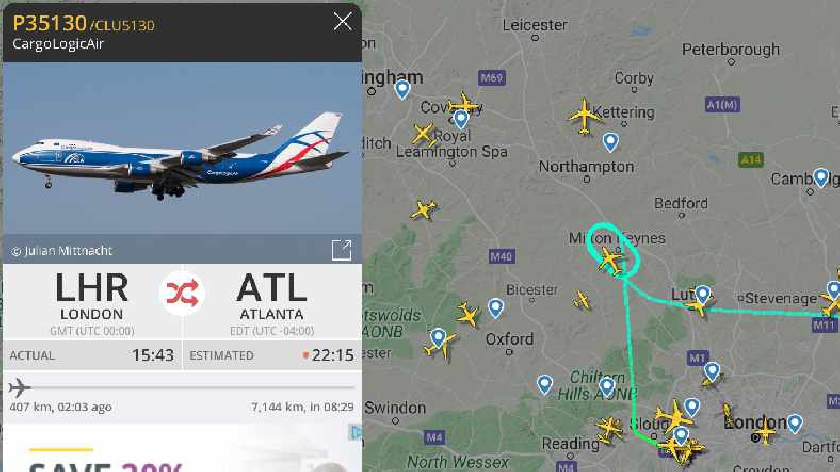Screen dimensions: 840x472
Task: Click the airport pin near Northampton
Action: [610, 142]
